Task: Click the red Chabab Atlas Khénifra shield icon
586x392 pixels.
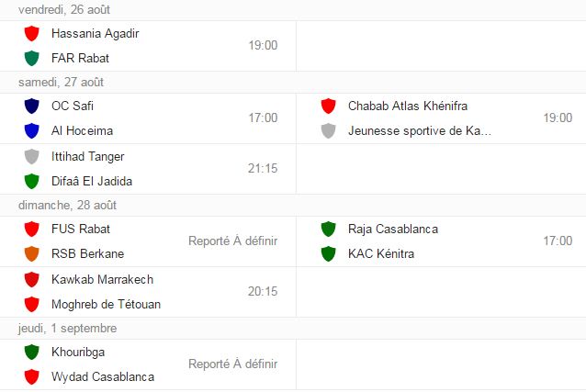Action: [x=328, y=106]
